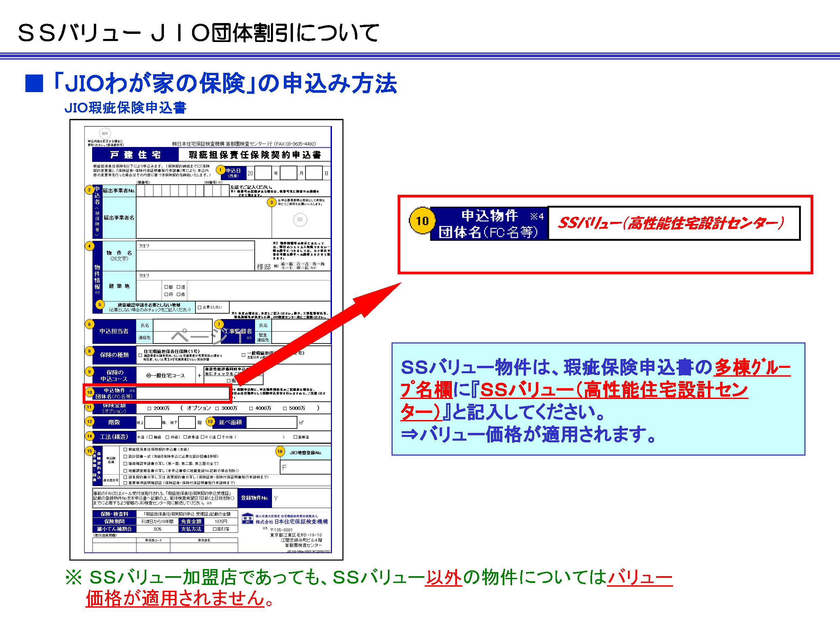Click the 〒135-0001 postal code
The image size is (840, 630).
[281, 530]
